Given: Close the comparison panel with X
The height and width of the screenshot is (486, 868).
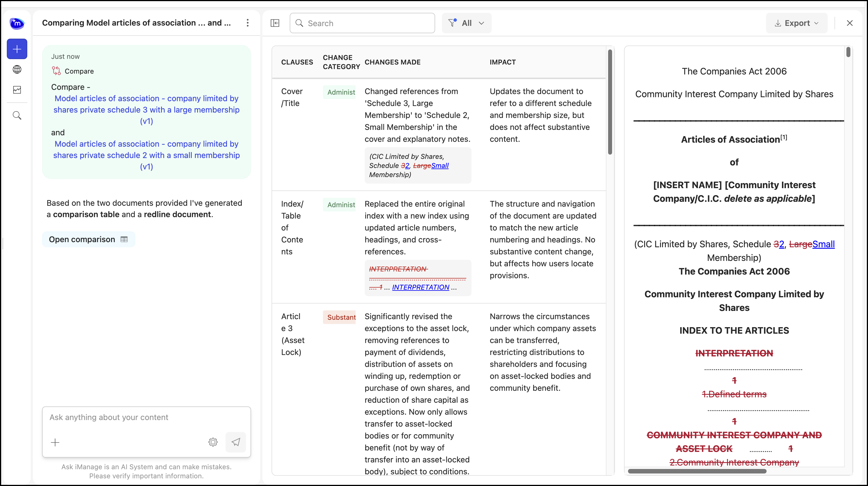Looking at the screenshot, I should point(850,23).
